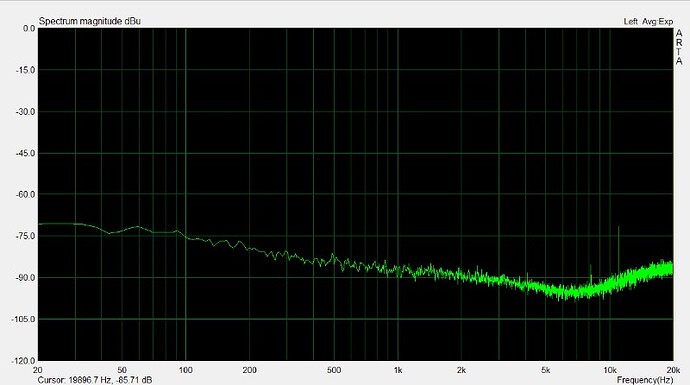Click the 20 frequency axis label
The height and width of the screenshot is (385, 690).
point(38,370)
